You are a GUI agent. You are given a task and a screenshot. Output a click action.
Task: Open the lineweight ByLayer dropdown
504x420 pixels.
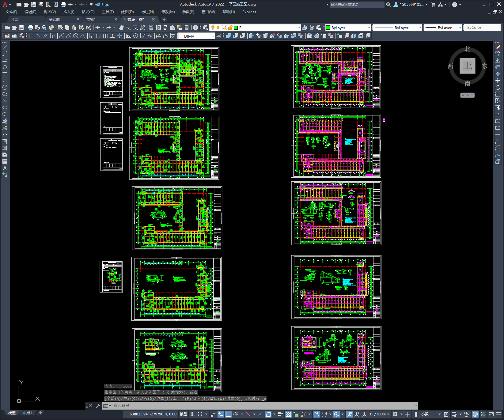coord(460,28)
